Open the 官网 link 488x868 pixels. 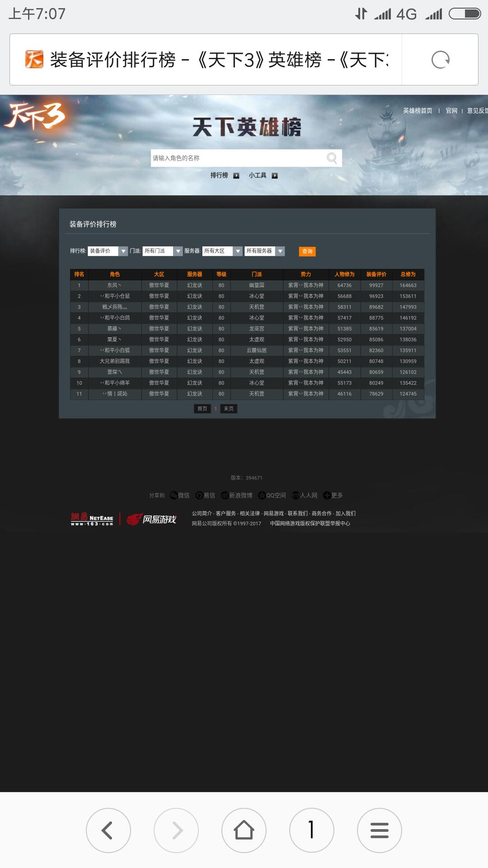point(451,111)
